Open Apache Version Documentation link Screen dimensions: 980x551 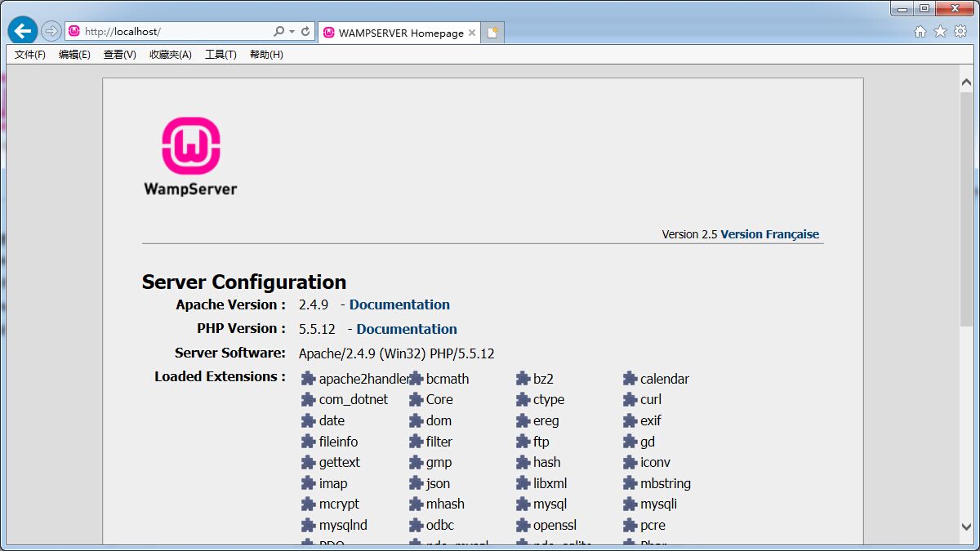point(399,304)
